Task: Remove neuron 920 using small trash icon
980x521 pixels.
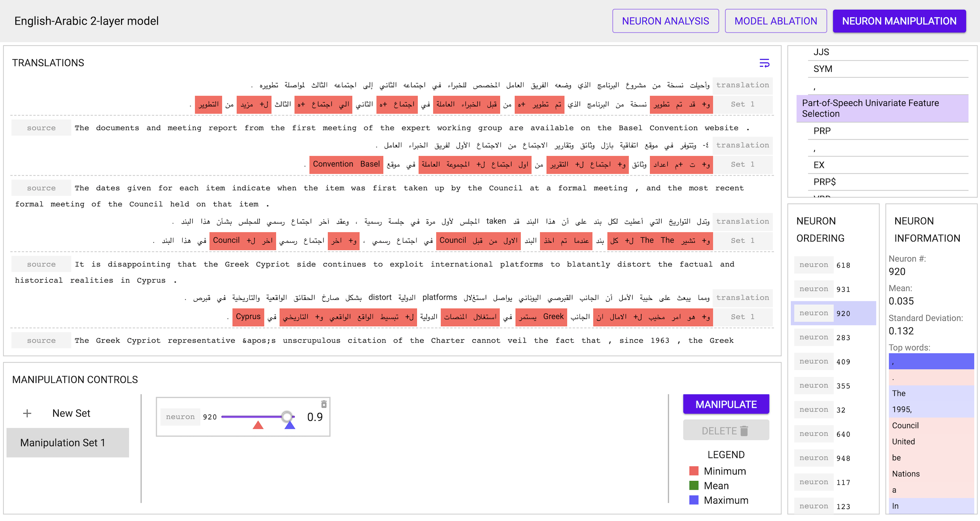Action: click(324, 404)
